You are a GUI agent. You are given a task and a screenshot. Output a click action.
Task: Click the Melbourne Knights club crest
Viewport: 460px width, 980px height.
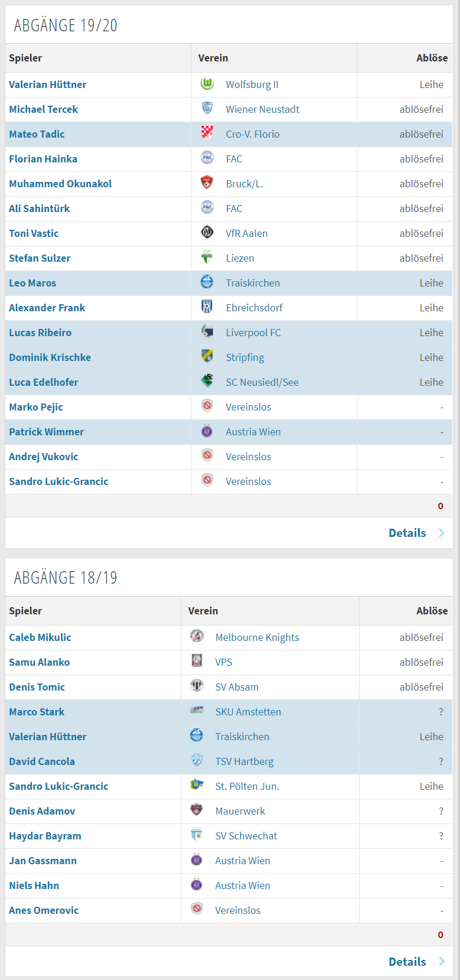[197, 637]
